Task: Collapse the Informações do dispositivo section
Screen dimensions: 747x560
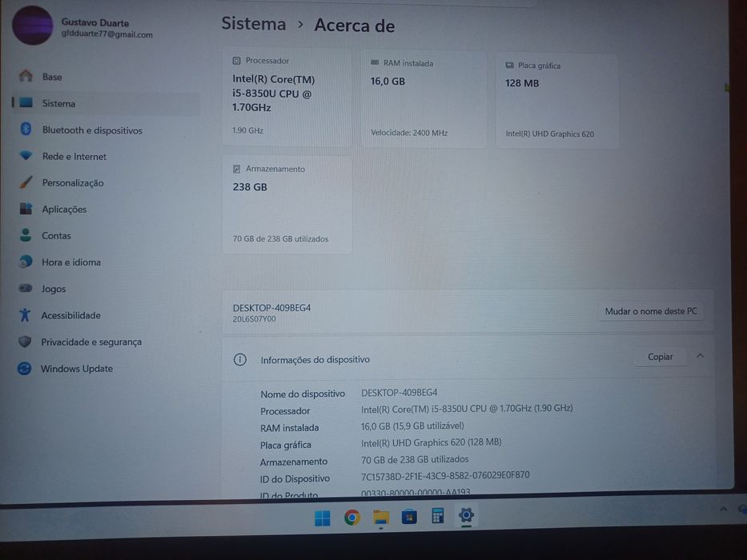Action: 700,356
